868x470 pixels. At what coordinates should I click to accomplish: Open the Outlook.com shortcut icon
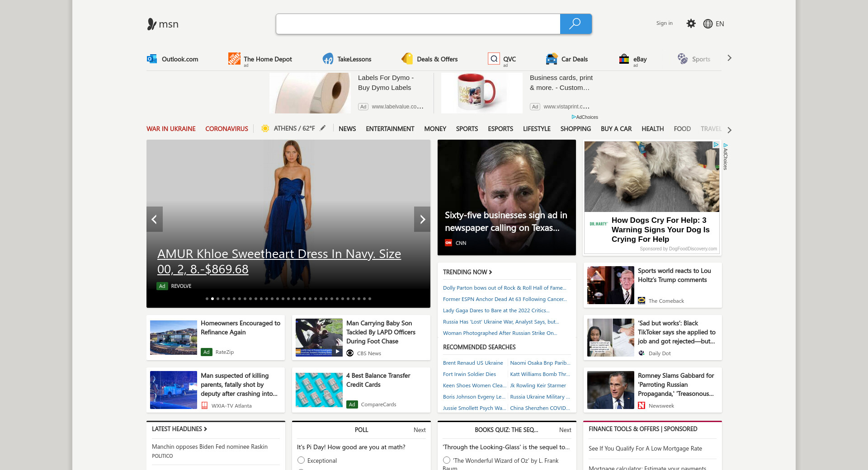[152, 59]
